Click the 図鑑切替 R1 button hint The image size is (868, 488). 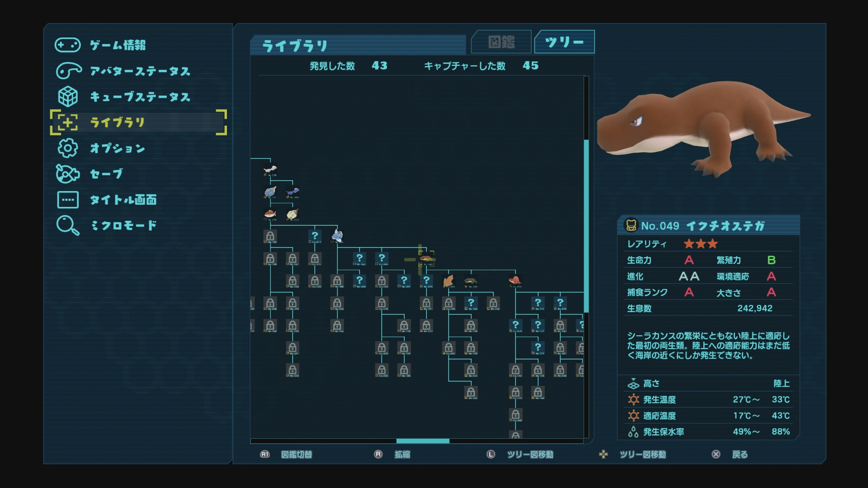[286, 455]
